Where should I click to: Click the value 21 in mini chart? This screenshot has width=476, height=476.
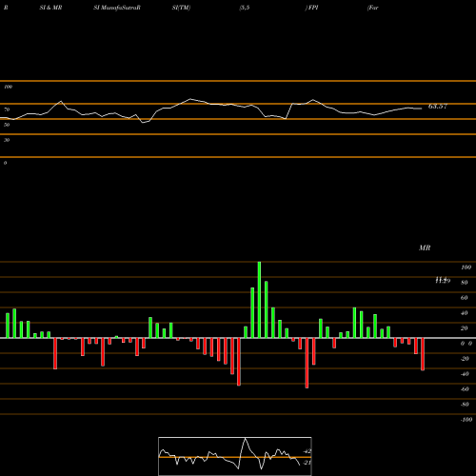307,463
